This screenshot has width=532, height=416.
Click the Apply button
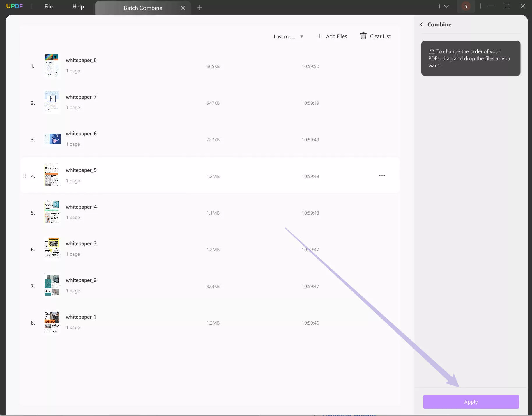point(471,402)
